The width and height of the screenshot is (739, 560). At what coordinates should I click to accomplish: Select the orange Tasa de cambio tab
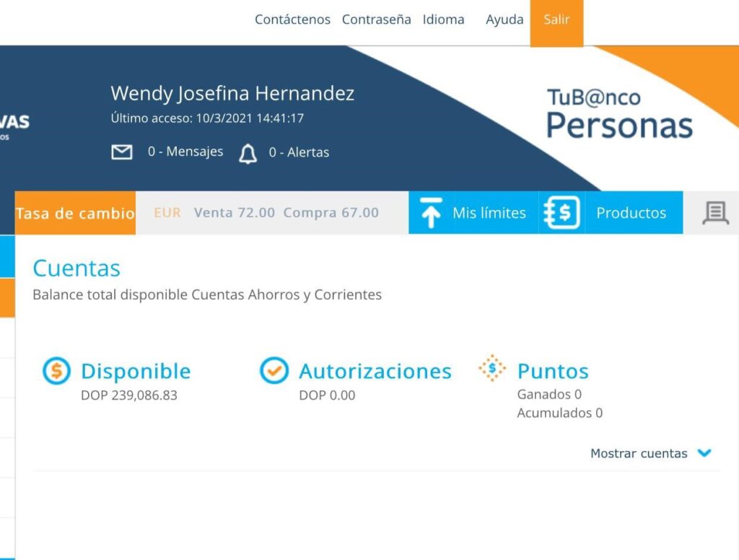(75, 214)
